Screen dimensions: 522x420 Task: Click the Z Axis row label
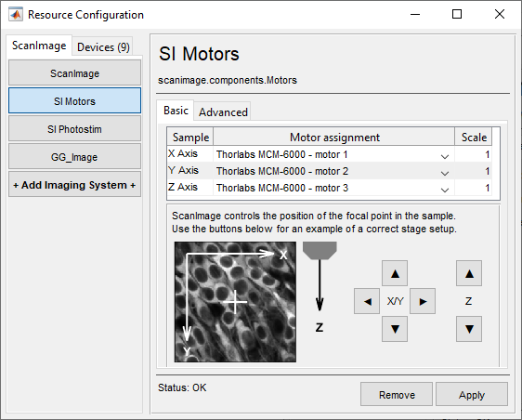(x=183, y=187)
